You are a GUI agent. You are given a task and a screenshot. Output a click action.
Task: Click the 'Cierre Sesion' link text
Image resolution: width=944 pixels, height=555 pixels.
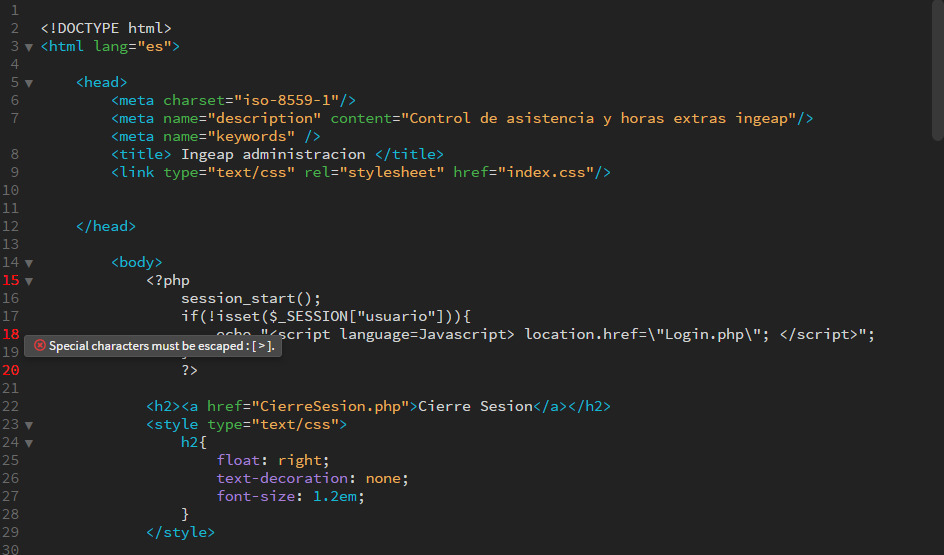pos(475,406)
